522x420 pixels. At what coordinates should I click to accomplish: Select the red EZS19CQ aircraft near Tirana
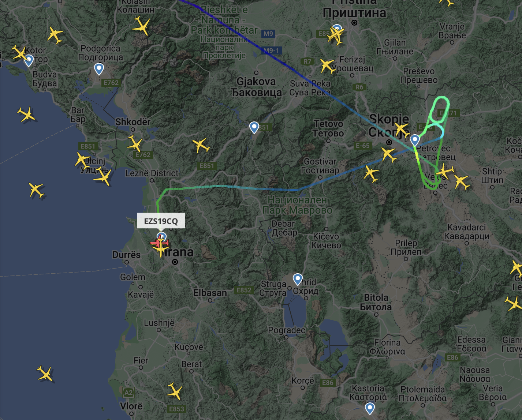(x=159, y=243)
